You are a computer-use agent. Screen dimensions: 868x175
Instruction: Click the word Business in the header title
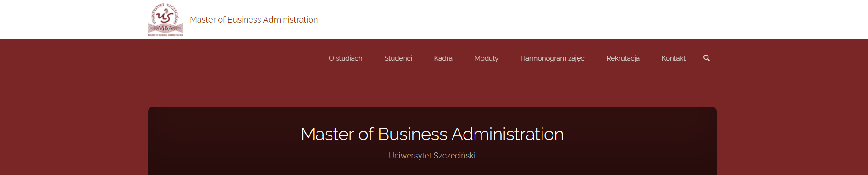[244, 20]
